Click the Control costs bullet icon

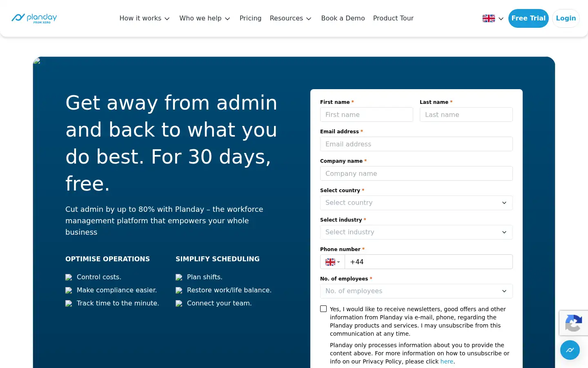pos(69,277)
